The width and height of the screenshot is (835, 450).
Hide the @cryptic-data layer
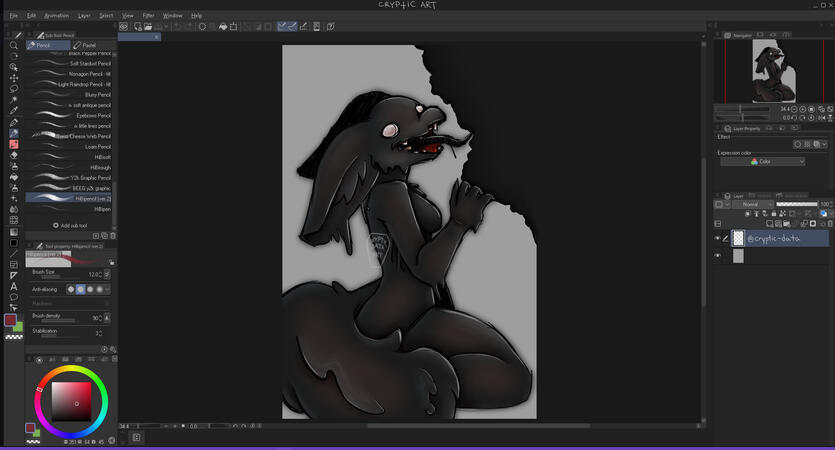pos(718,238)
